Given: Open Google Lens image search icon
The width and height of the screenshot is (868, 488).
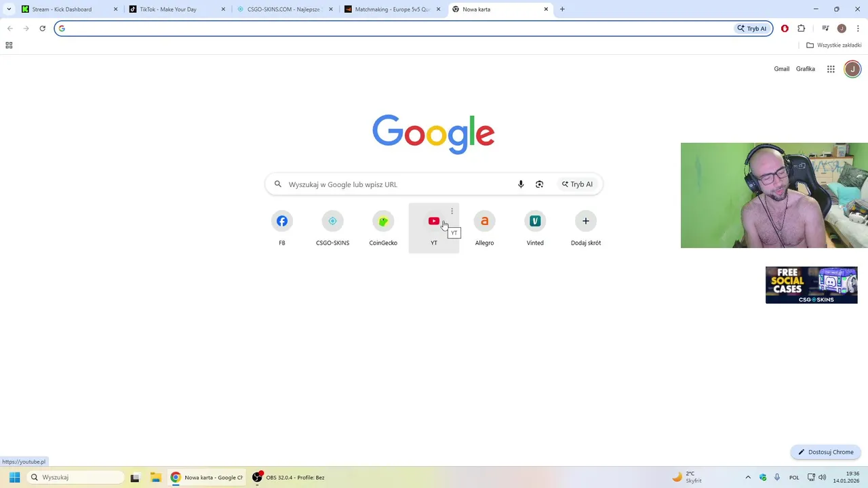Looking at the screenshot, I should (539, 184).
